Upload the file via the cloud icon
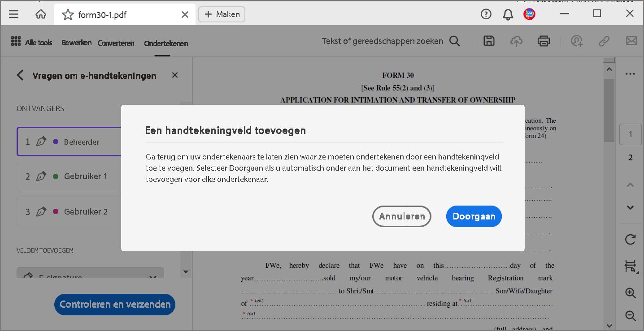 click(516, 41)
